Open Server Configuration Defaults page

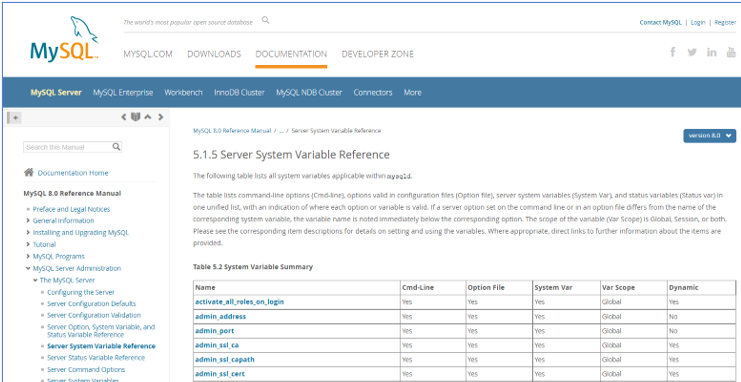[91, 304]
